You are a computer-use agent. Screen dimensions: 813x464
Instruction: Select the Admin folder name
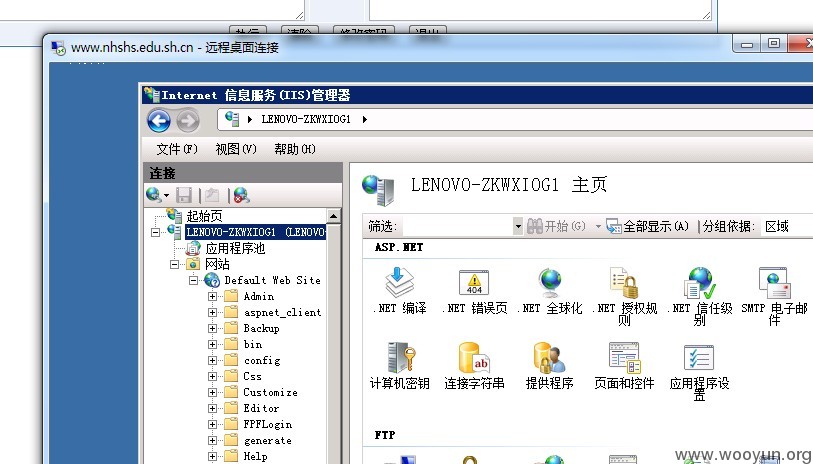[x=259, y=297]
